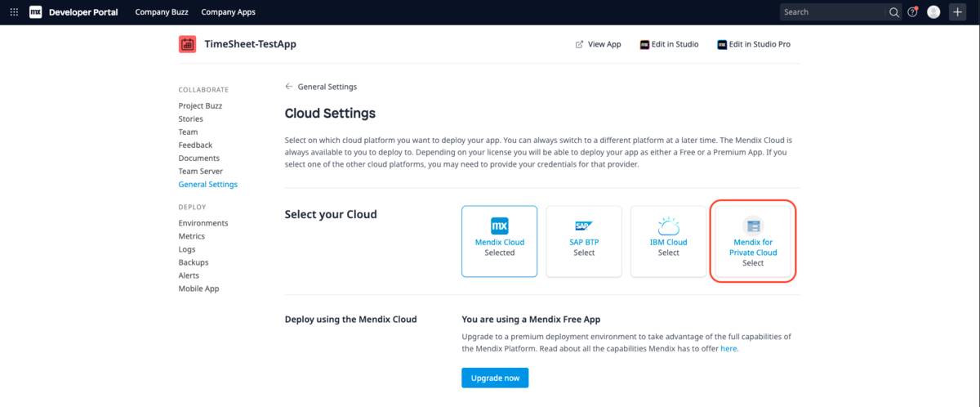Open the user avatar profile
980x407 pixels.
click(x=934, y=12)
